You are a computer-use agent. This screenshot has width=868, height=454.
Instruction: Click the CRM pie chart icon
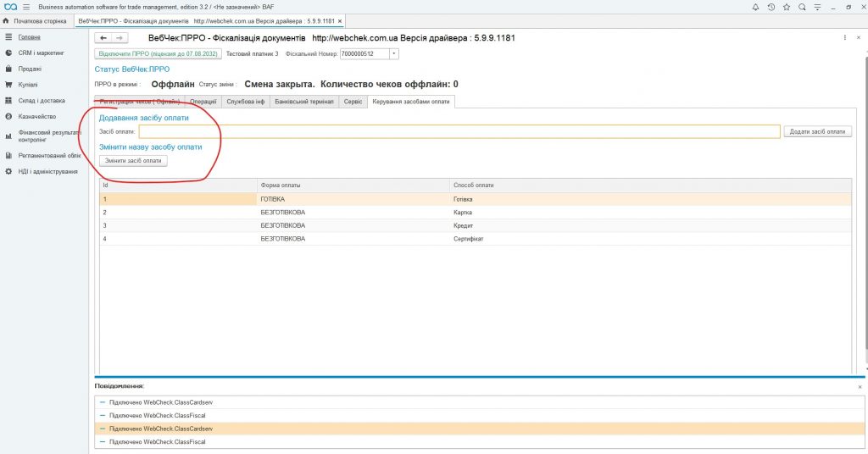(8, 53)
